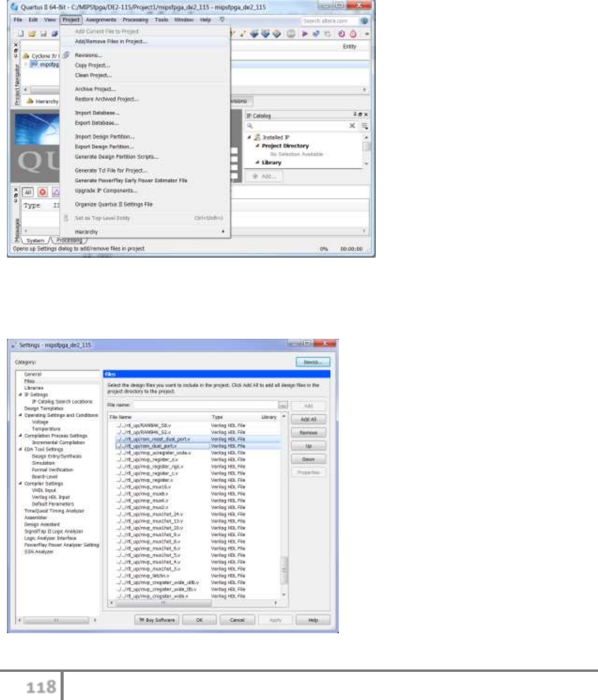The height and width of the screenshot is (700, 598).
Task: Collapse the Project Directory node
Action: (x=258, y=146)
